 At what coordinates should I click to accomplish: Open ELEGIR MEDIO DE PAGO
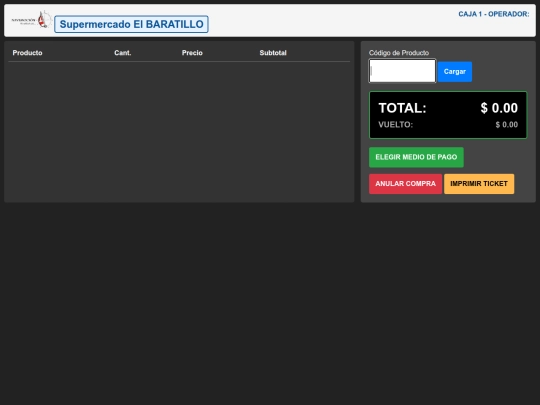pos(416,157)
